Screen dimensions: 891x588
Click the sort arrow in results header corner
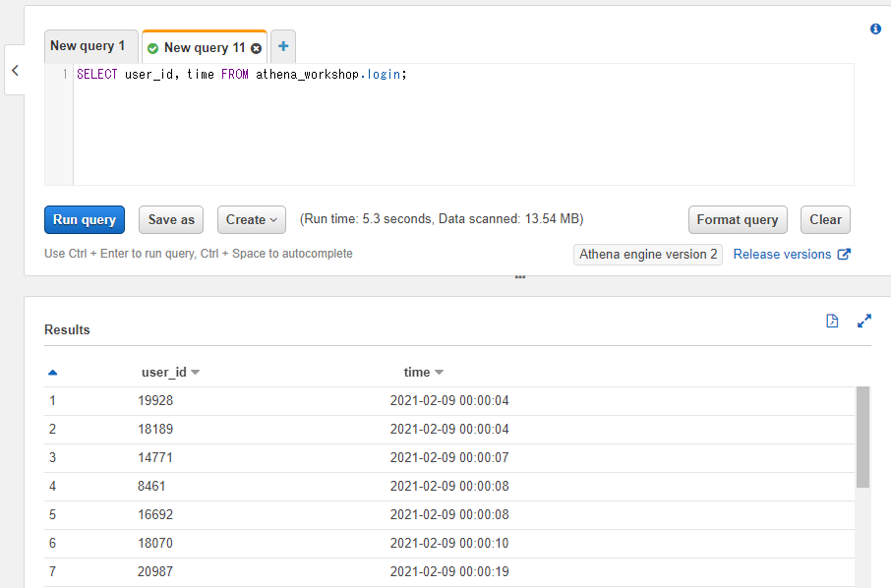[x=52, y=372]
